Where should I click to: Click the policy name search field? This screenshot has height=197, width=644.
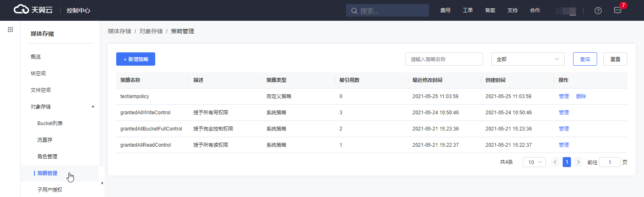[444, 59]
